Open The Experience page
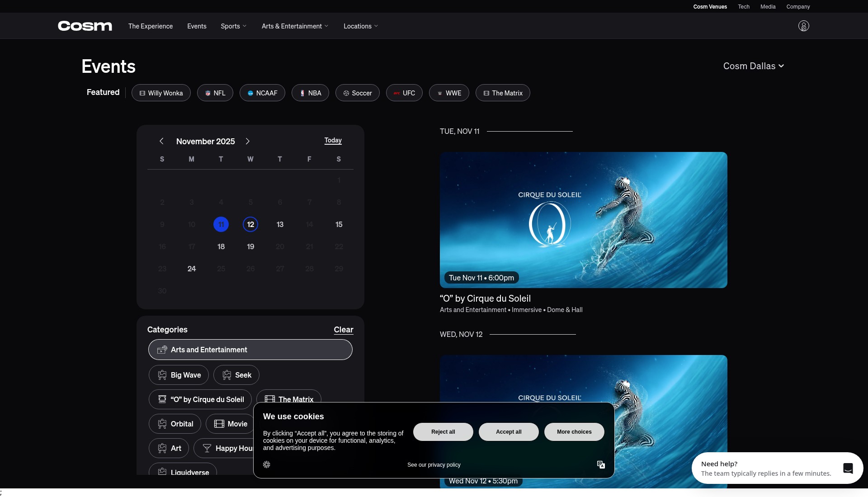868x497 pixels. click(151, 26)
